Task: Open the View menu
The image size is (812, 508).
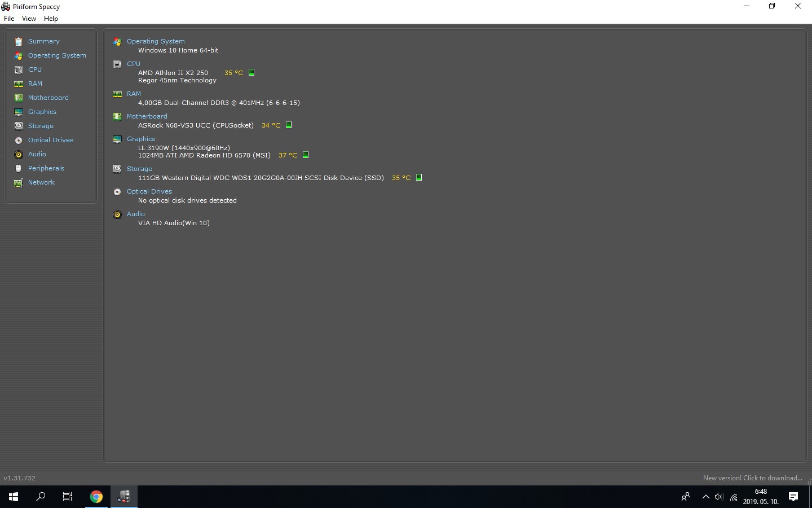Action: point(29,19)
